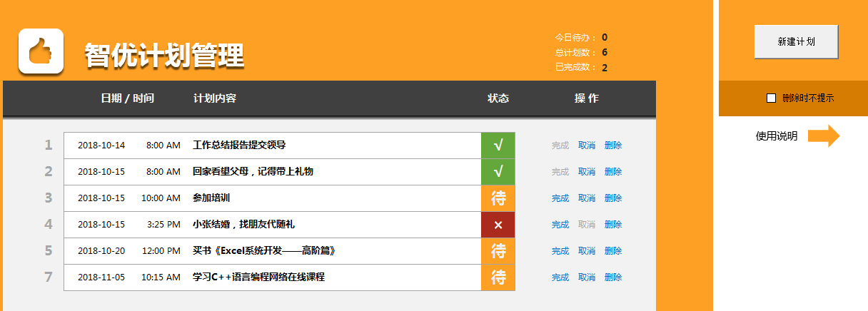
Task: Click 完成 for 回家看望父母 row
Action: point(560,172)
